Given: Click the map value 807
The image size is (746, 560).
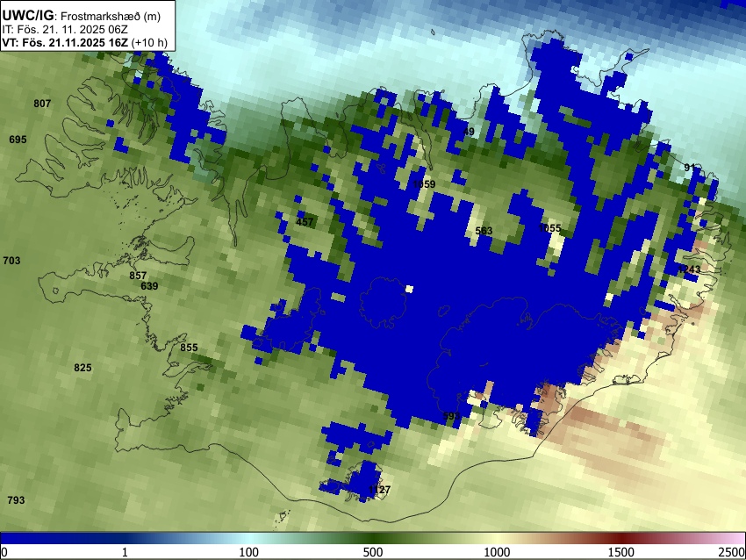Looking at the screenshot, I should [x=42, y=104].
